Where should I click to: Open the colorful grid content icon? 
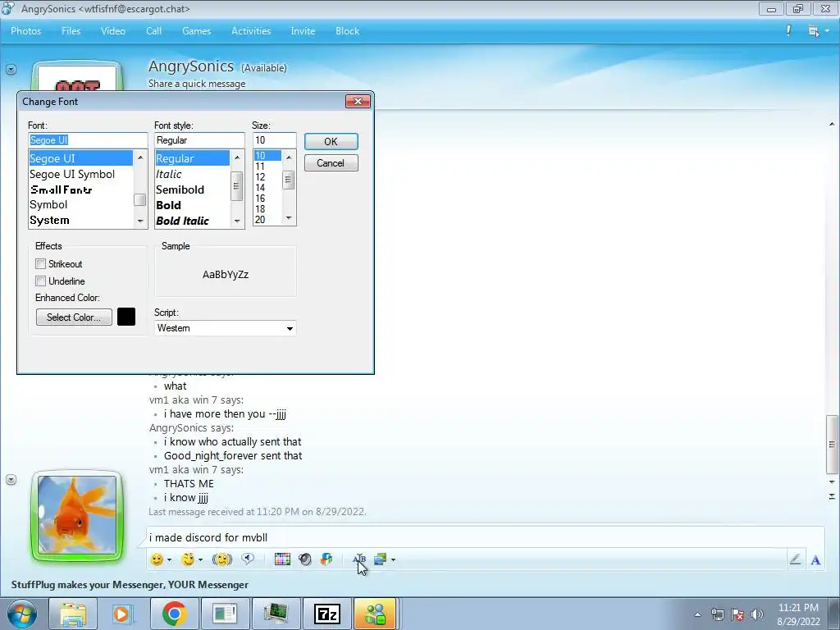(x=282, y=559)
